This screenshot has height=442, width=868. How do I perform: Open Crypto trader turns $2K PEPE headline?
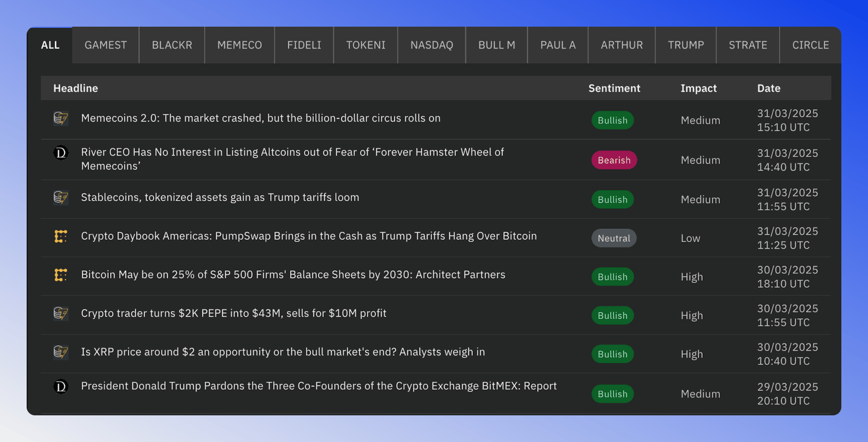(x=233, y=313)
